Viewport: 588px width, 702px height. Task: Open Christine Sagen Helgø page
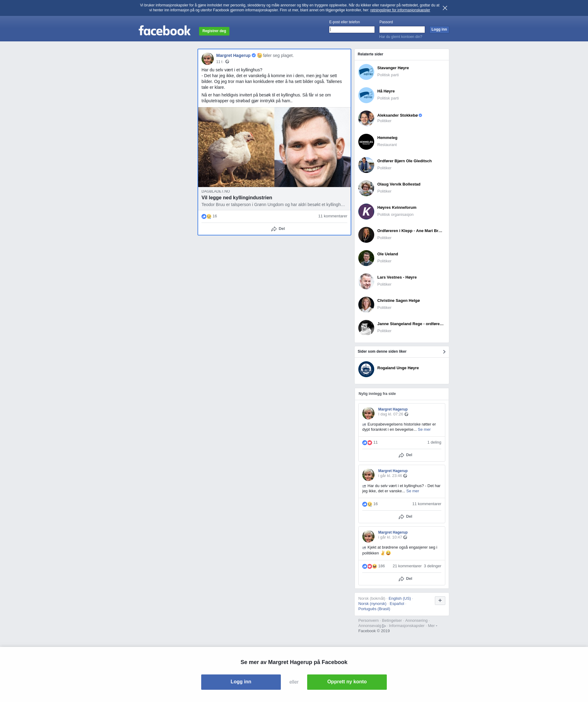point(398,301)
